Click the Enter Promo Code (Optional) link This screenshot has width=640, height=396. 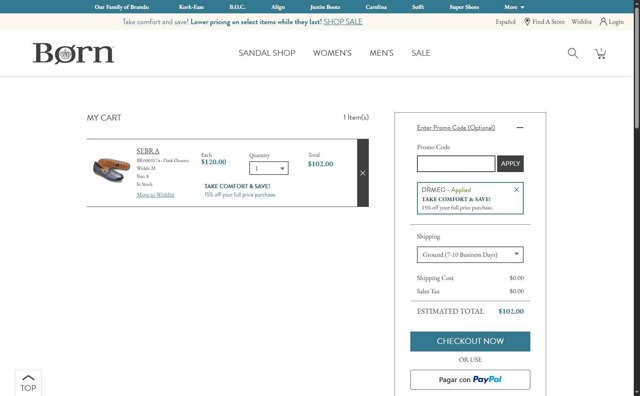pyautogui.click(x=456, y=127)
